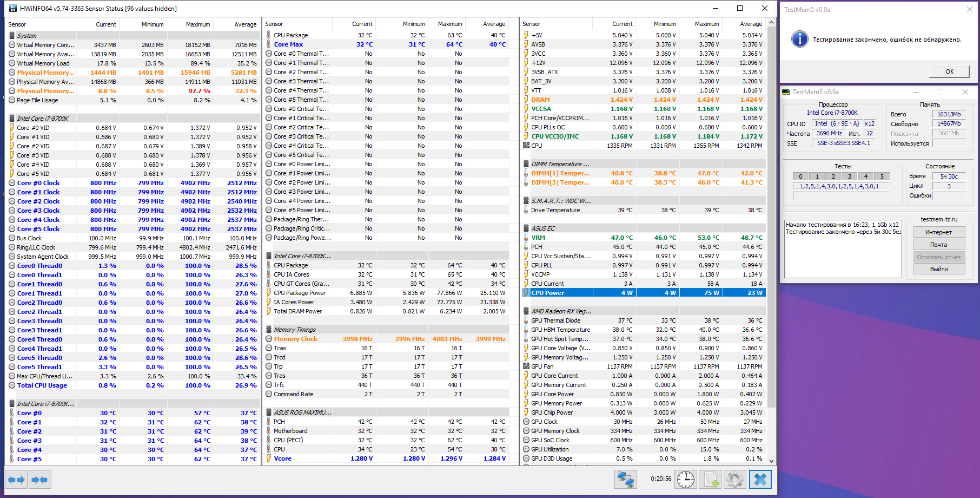Click the Выйти button in TestMem5
980x498 pixels.
[x=938, y=269]
